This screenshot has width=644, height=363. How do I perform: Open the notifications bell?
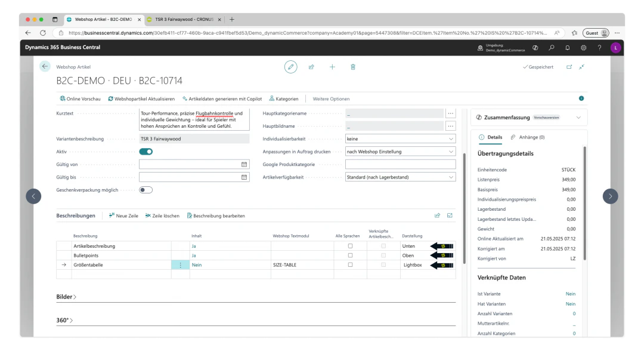point(567,48)
